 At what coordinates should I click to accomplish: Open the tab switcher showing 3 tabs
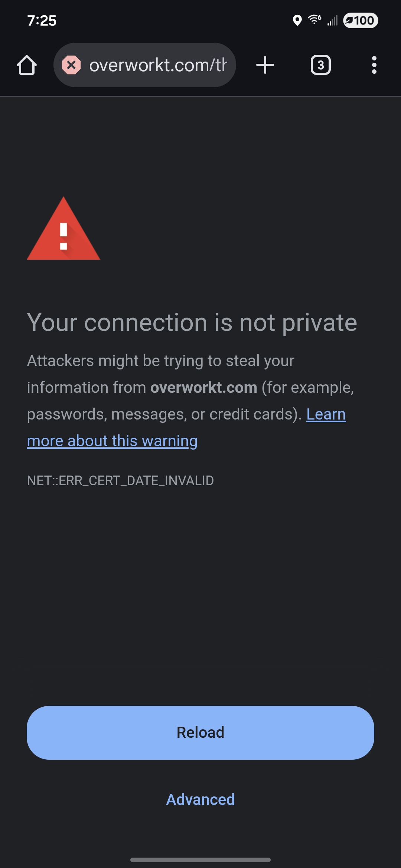pyautogui.click(x=320, y=65)
